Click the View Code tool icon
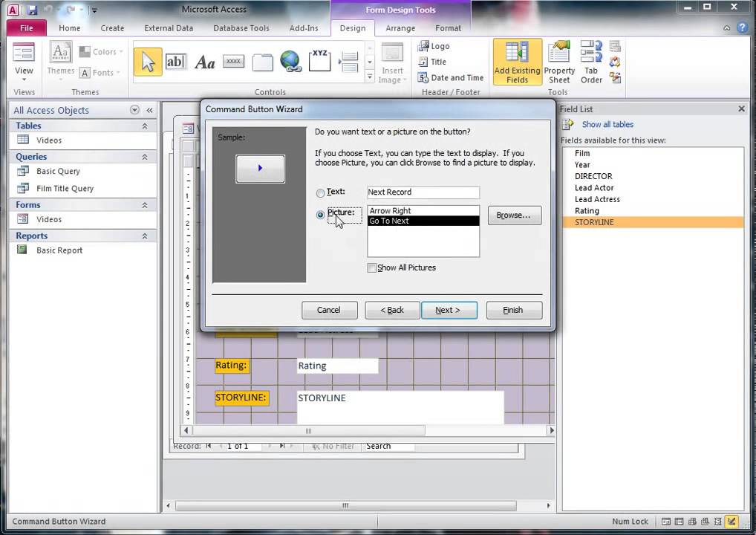This screenshot has height=535, width=756. pyautogui.click(x=615, y=62)
